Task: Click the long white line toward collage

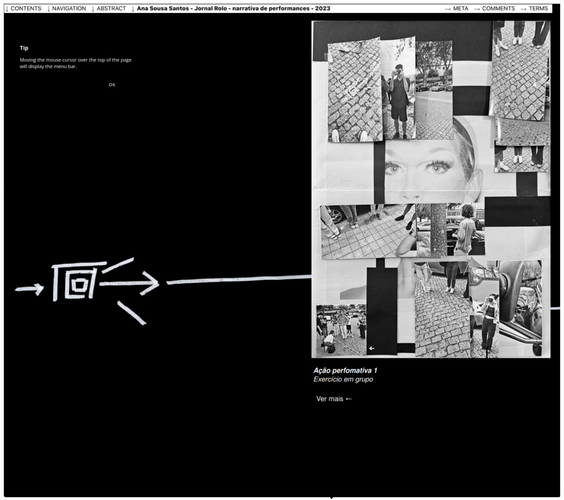Action: tap(239, 279)
